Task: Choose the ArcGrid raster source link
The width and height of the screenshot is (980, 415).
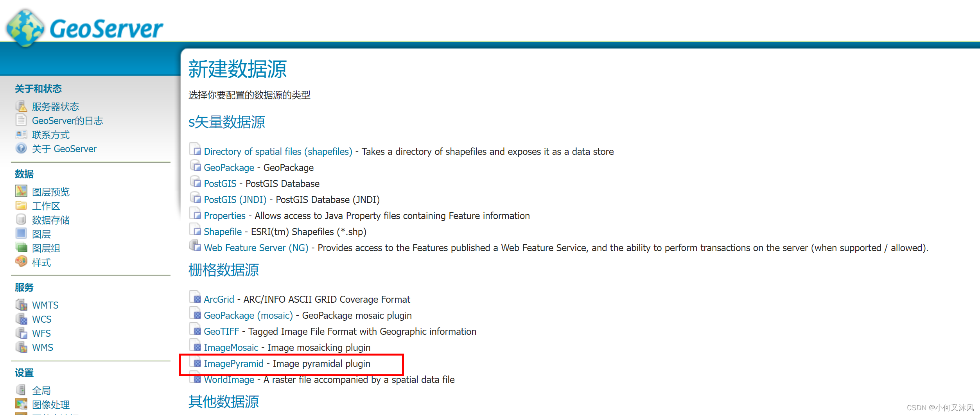Action: coord(219,300)
